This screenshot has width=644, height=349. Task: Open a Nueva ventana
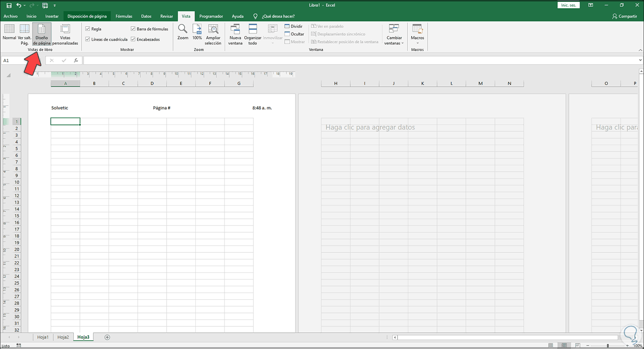235,29
